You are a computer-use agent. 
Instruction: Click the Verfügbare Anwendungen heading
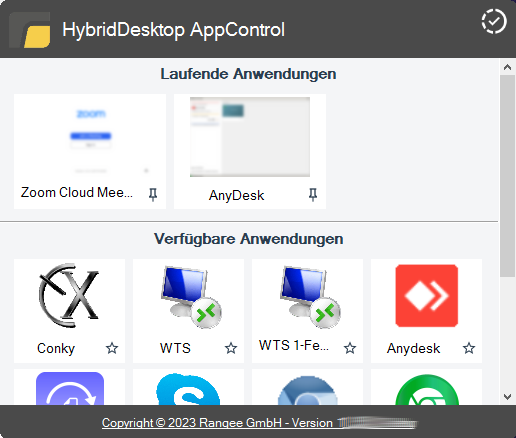coord(249,239)
